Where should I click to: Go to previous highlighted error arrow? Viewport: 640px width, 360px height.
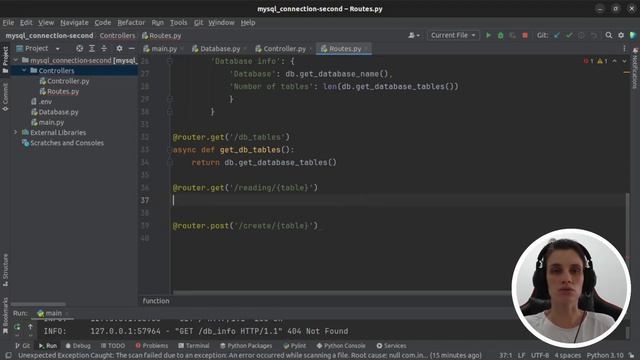pyautogui.click(x=614, y=61)
